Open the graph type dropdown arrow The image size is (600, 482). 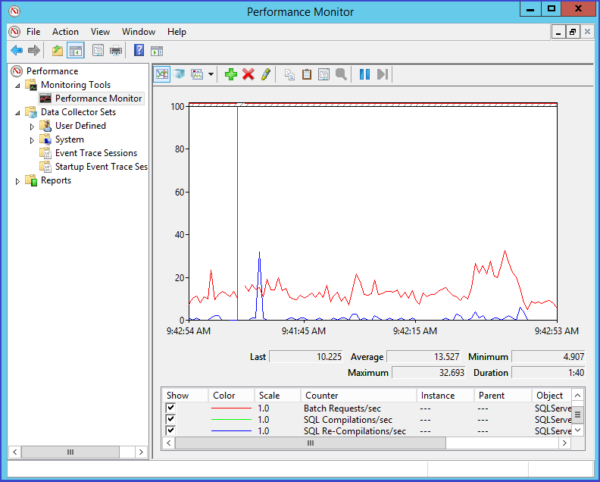click(x=211, y=74)
